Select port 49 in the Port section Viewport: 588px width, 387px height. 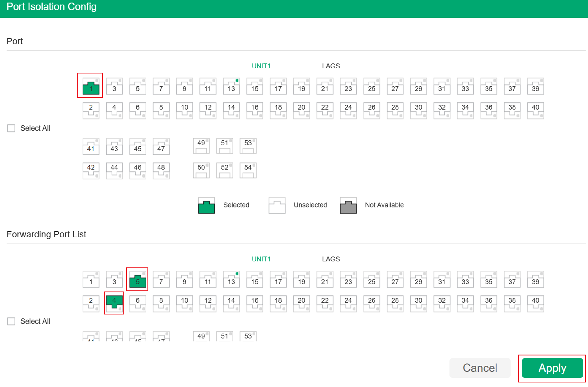[201, 145]
